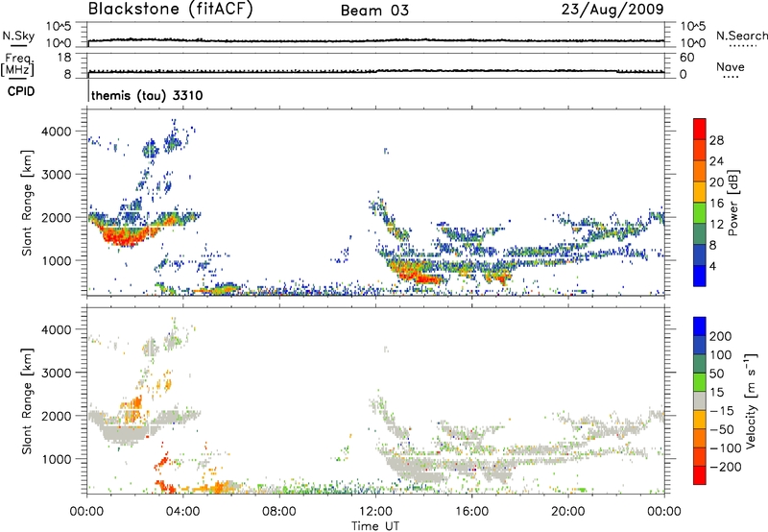This screenshot has width=768, height=532.
Task: Click the 'Freq. [MHz]' axis label
Action: pyautogui.click(x=17, y=64)
